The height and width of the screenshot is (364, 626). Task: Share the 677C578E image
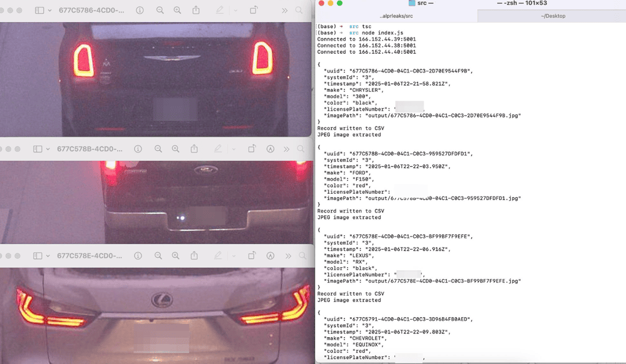click(x=194, y=256)
